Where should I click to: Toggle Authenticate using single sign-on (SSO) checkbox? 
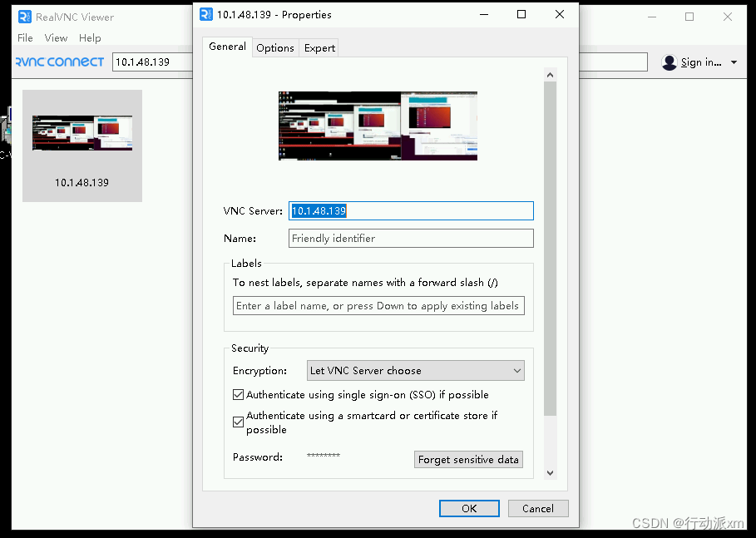tap(238, 395)
